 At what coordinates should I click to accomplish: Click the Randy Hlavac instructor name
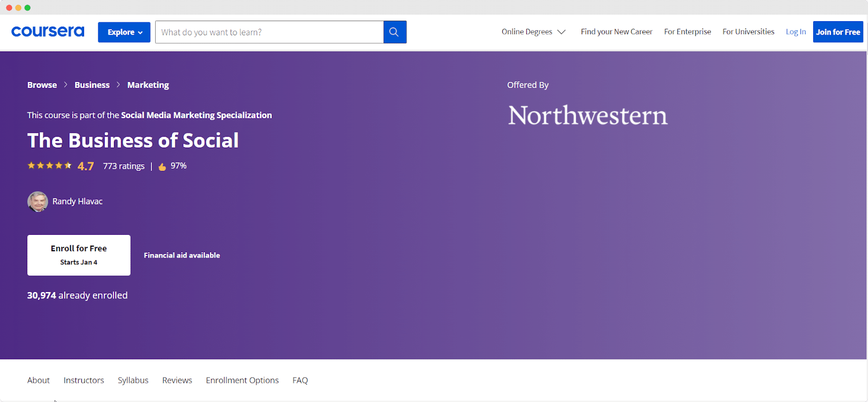pos(78,201)
